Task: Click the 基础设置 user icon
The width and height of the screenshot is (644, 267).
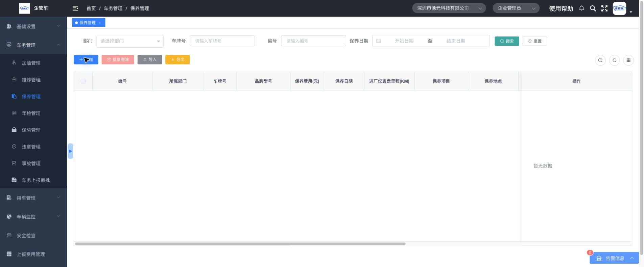Action: pyautogui.click(x=9, y=26)
